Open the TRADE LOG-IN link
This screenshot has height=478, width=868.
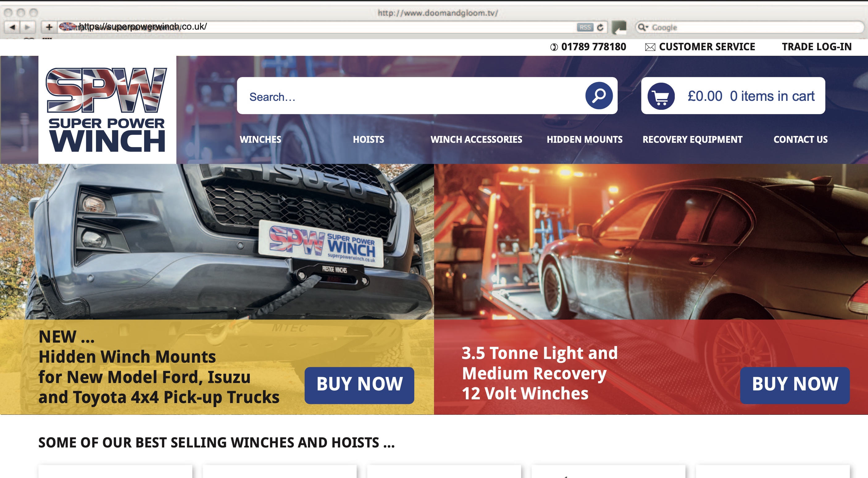pyautogui.click(x=817, y=47)
